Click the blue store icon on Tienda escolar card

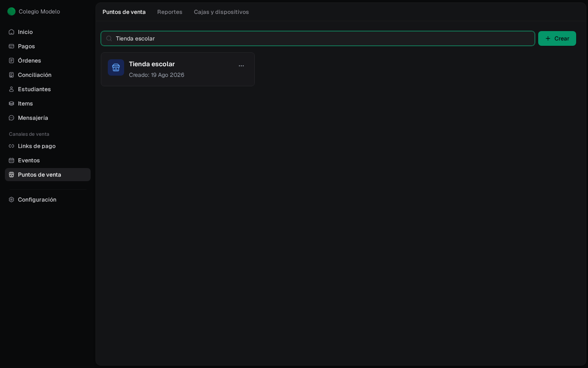[x=116, y=67]
